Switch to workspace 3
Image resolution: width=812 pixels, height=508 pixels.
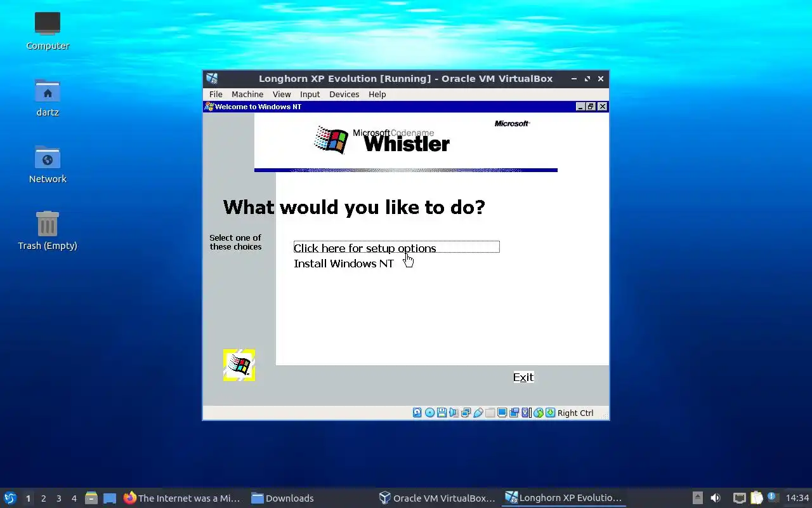coord(58,498)
